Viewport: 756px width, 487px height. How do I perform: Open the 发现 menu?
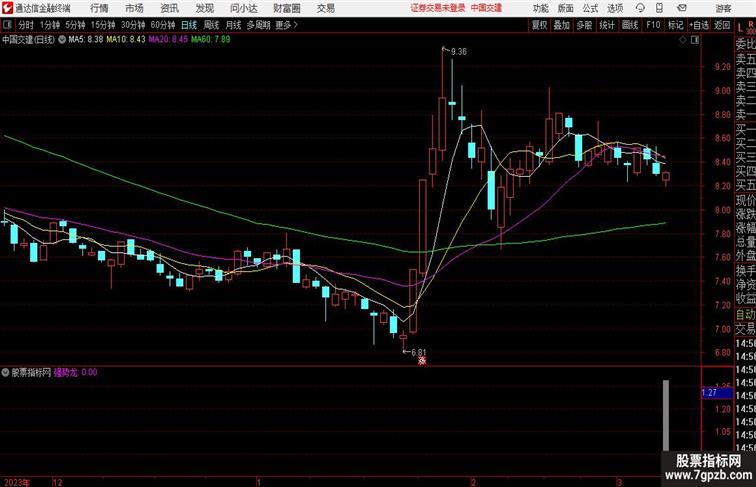coord(204,8)
